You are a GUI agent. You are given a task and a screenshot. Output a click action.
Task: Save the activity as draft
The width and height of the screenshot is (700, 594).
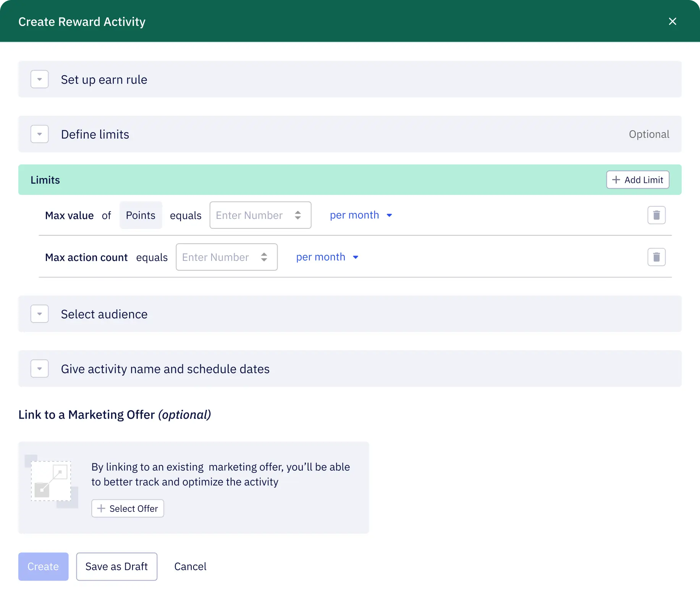point(116,566)
